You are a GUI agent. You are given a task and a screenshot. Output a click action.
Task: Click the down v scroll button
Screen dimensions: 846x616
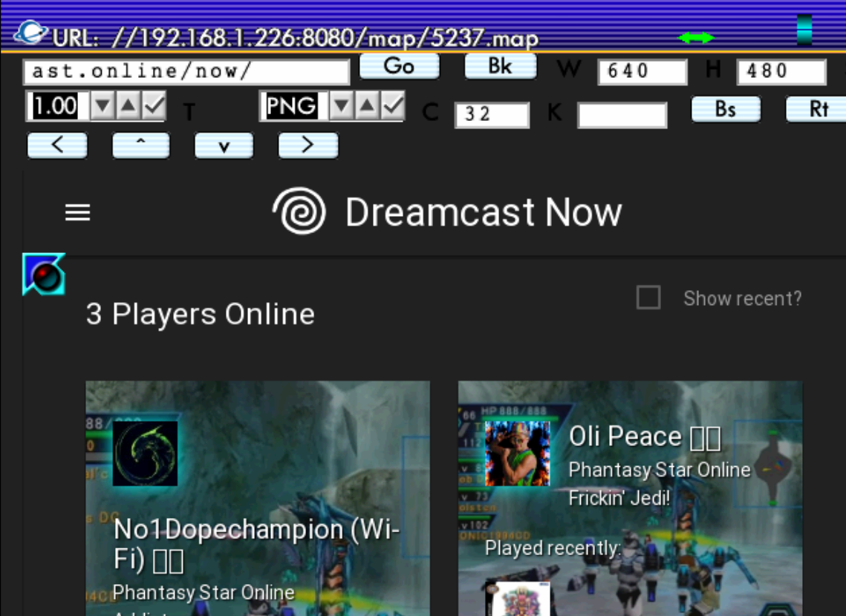tap(224, 145)
